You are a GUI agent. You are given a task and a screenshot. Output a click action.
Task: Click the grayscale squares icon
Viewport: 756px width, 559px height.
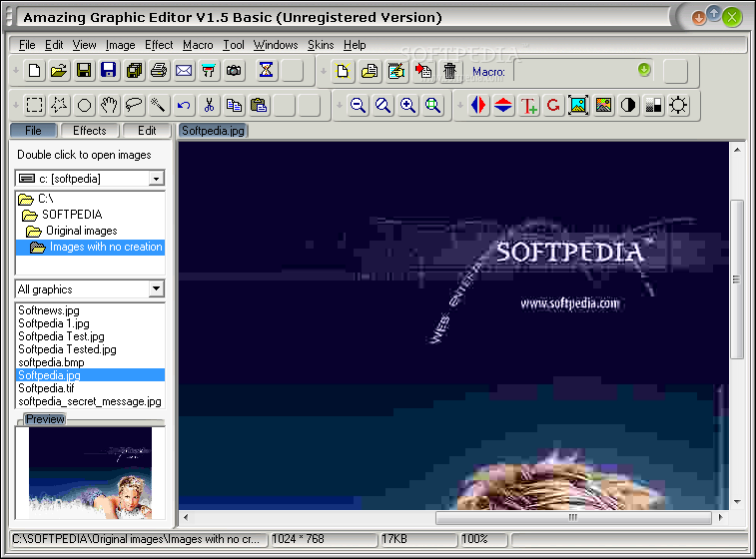653,105
